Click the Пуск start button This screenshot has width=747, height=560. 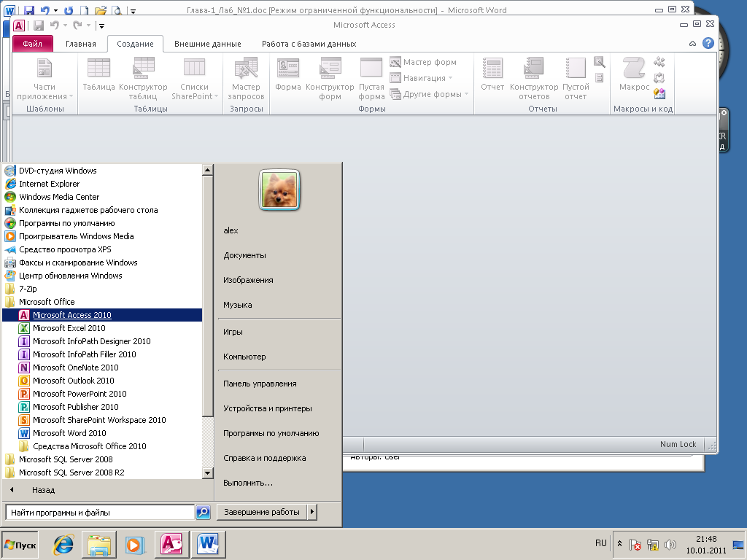(x=20, y=545)
